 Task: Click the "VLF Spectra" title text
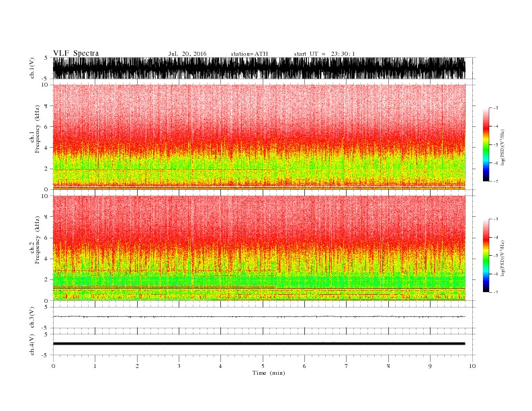coord(76,53)
